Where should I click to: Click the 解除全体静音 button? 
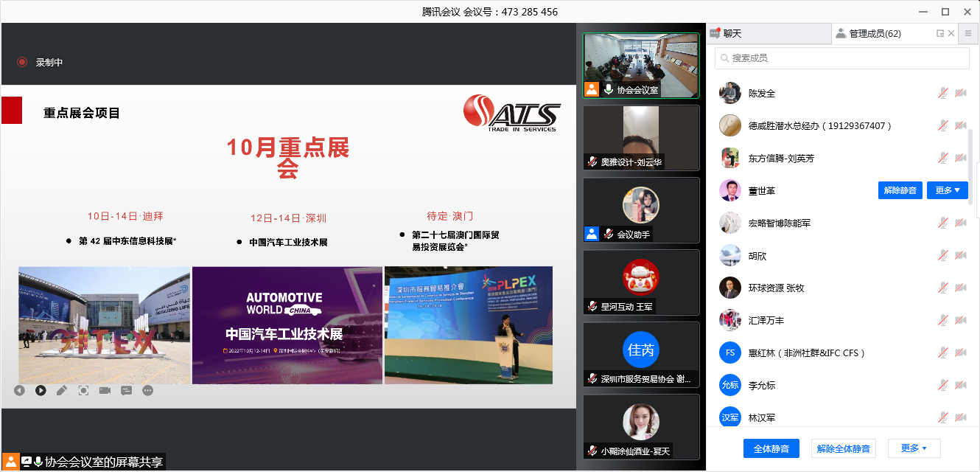844,448
